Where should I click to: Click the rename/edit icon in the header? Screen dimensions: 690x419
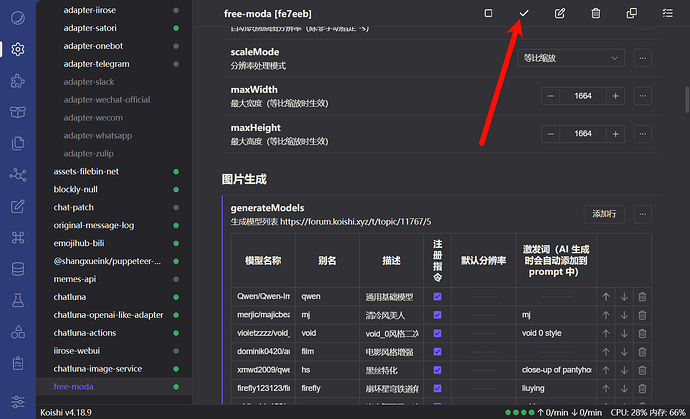click(560, 13)
